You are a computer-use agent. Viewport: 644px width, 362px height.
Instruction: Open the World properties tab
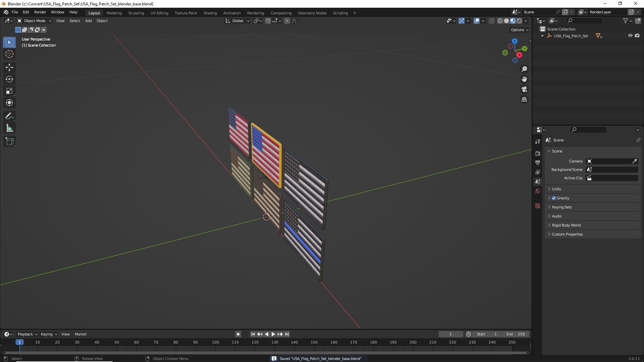point(538,191)
